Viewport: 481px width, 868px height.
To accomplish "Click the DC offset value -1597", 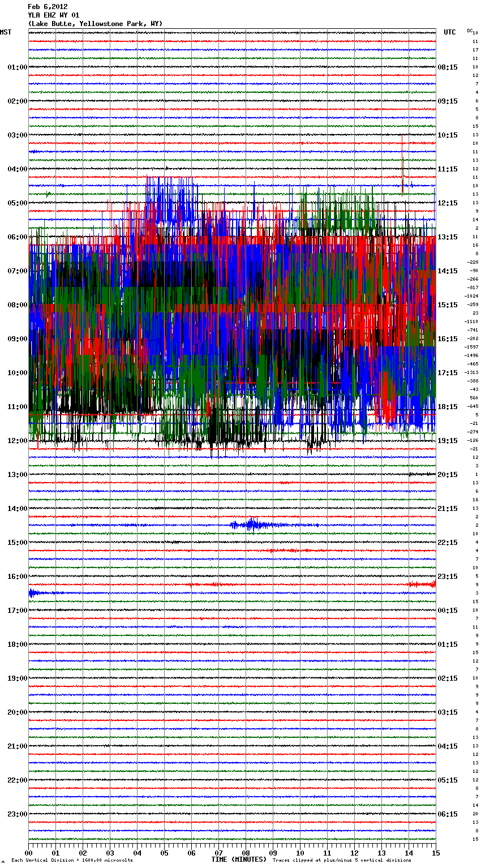I will [471, 347].
